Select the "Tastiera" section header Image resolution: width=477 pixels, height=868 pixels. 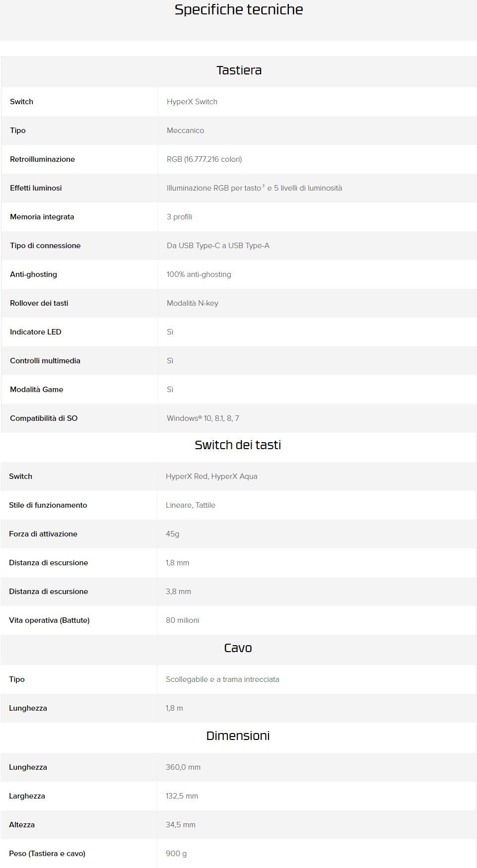(239, 70)
